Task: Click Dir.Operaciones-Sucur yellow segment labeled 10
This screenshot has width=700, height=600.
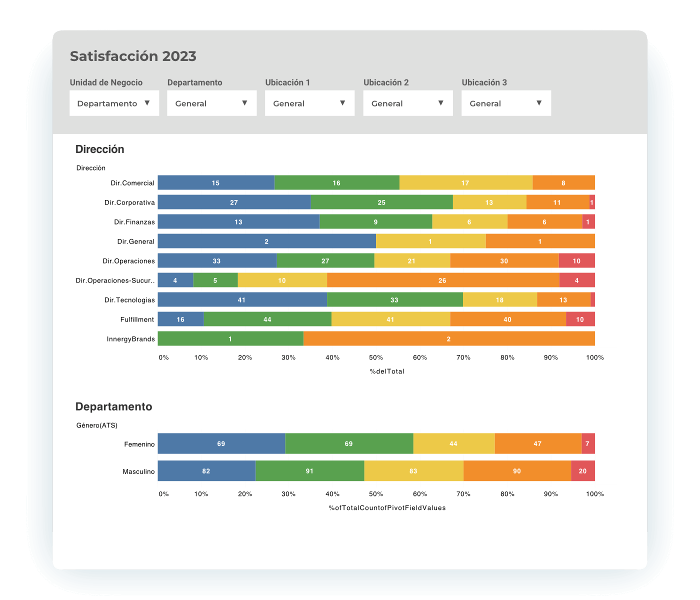Action: 282,280
